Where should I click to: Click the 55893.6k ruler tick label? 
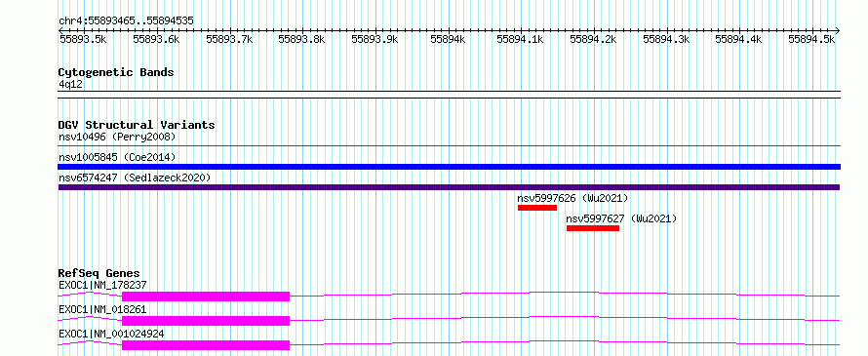coord(157,39)
